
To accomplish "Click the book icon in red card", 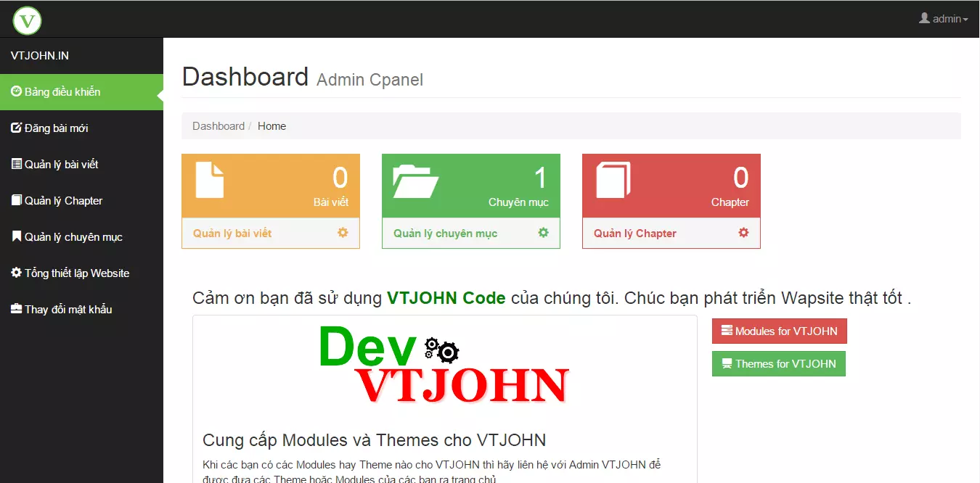I will [613, 180].
